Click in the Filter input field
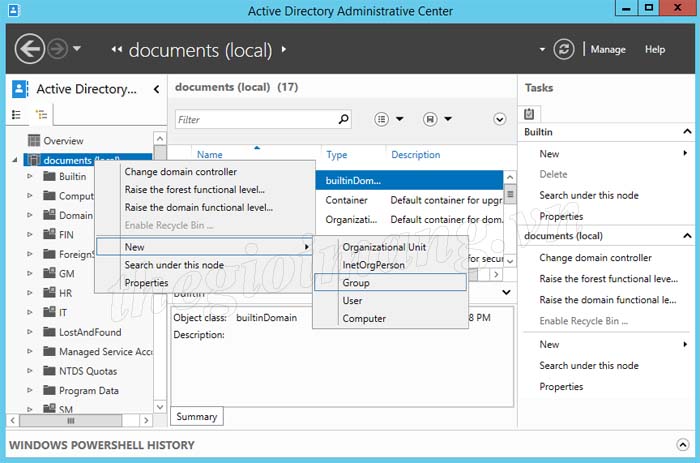The height and width of the screenshot is (463, 700). point(255,120)
